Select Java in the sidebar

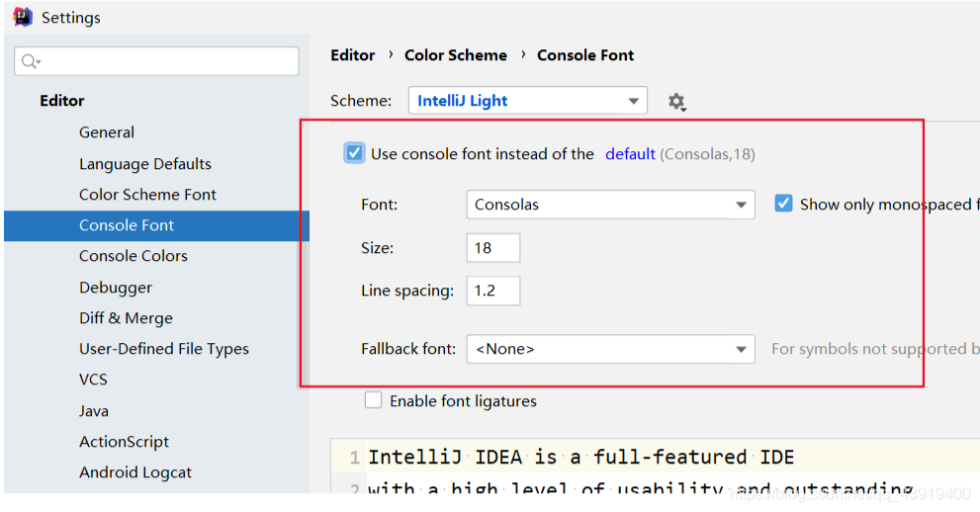[94, 411]
